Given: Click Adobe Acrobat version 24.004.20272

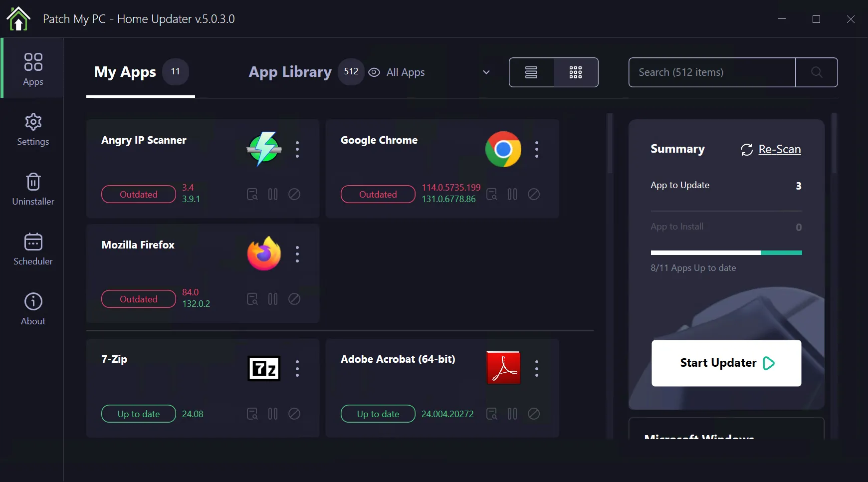Looking at the screenshot, I should pos(447,414).
